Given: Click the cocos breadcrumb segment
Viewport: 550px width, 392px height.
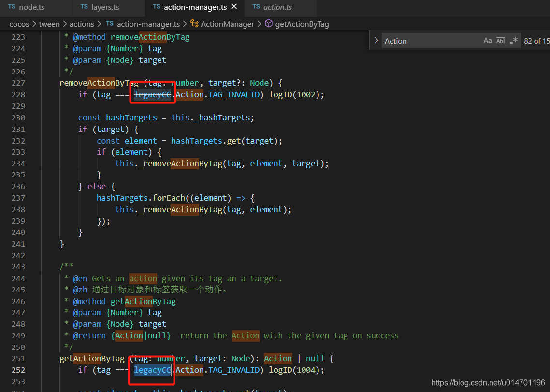Looking at the screenshot, I should [19, 24].
